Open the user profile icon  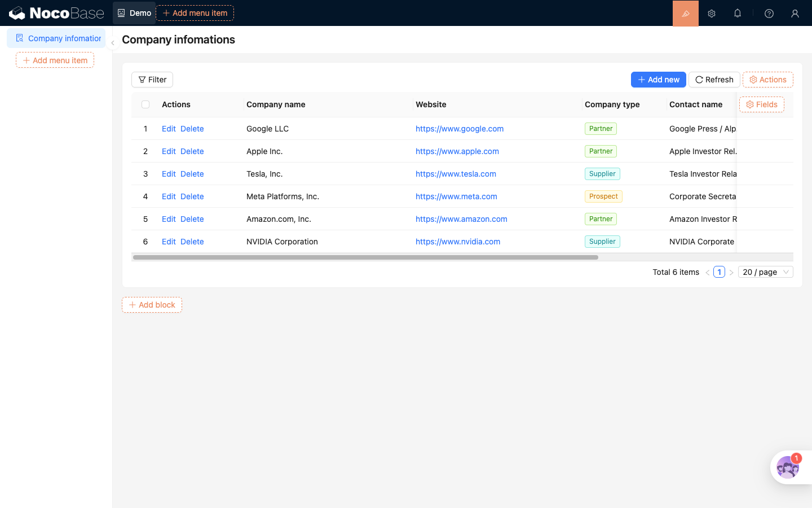point(795,14)
